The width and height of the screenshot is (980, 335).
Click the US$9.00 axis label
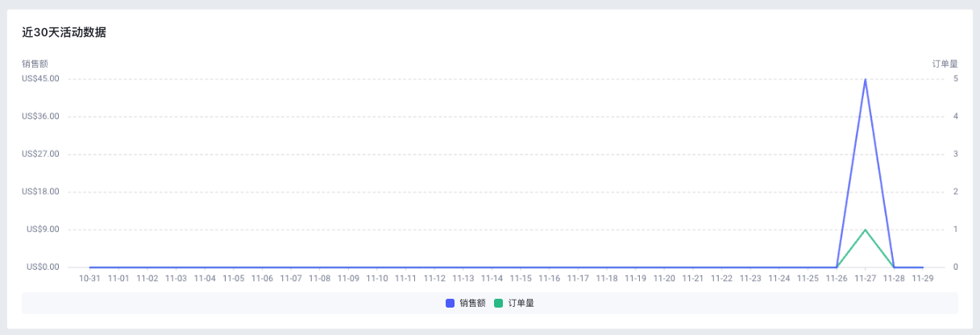(x=43, y=230)
